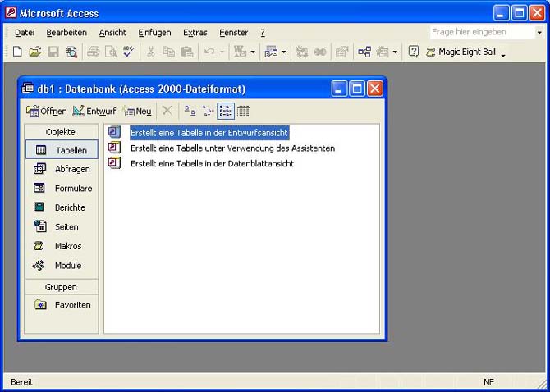Image resolution: width=550 pixels, height=392 pixels.
Task: Open the Fenster menu
Action: [234, 33]
